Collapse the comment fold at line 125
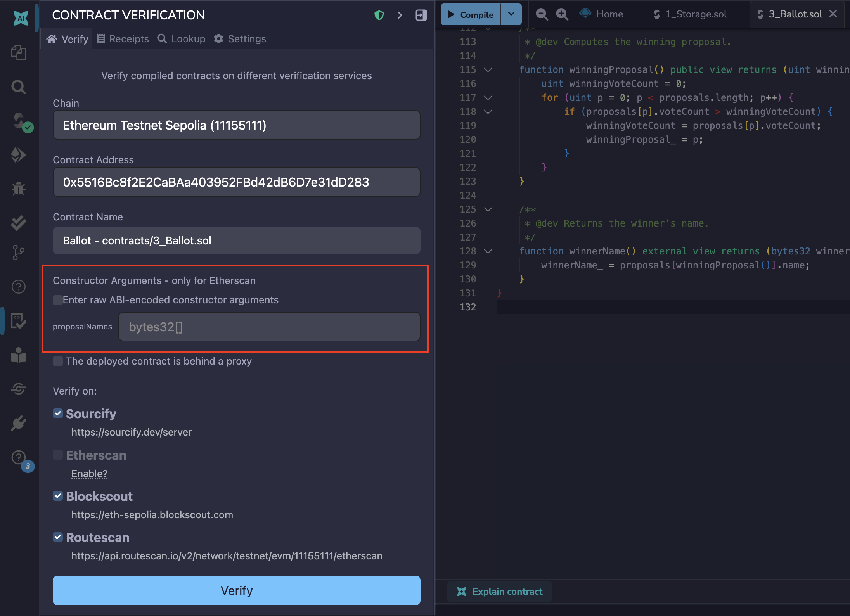This screenshot has width=850, height=616. click(488, 209)
